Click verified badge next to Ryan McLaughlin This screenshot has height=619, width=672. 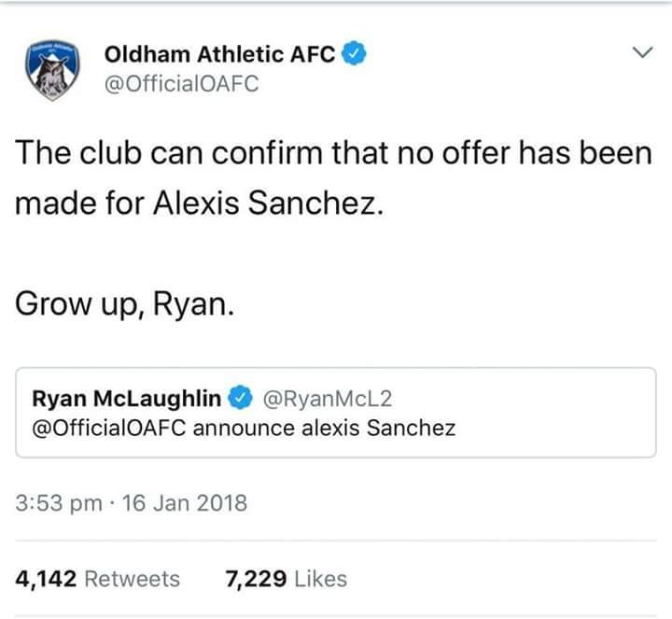click(240, 399)
